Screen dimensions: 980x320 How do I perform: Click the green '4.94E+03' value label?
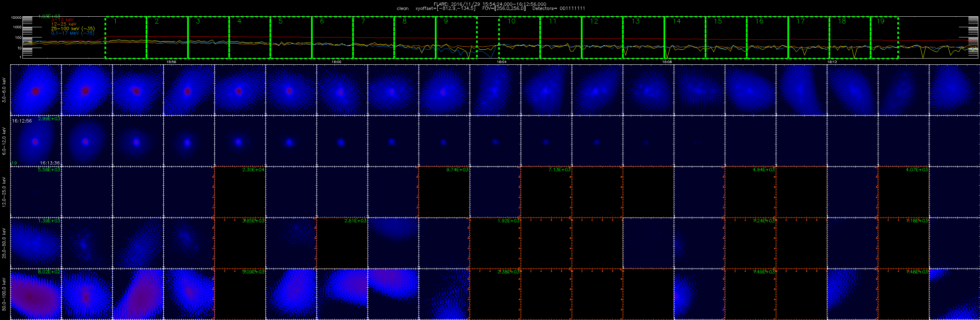[764, 170]
